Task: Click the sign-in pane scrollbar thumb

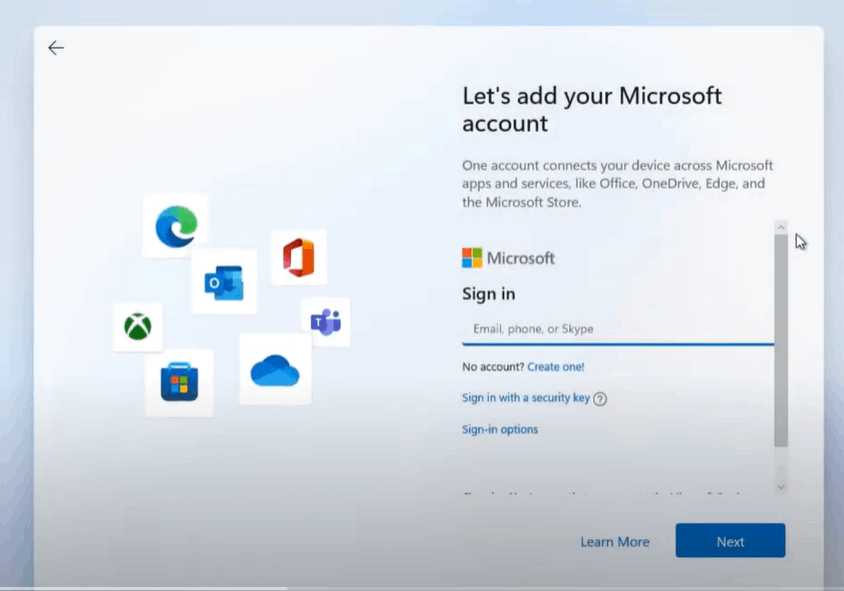Action: point(781,340)
